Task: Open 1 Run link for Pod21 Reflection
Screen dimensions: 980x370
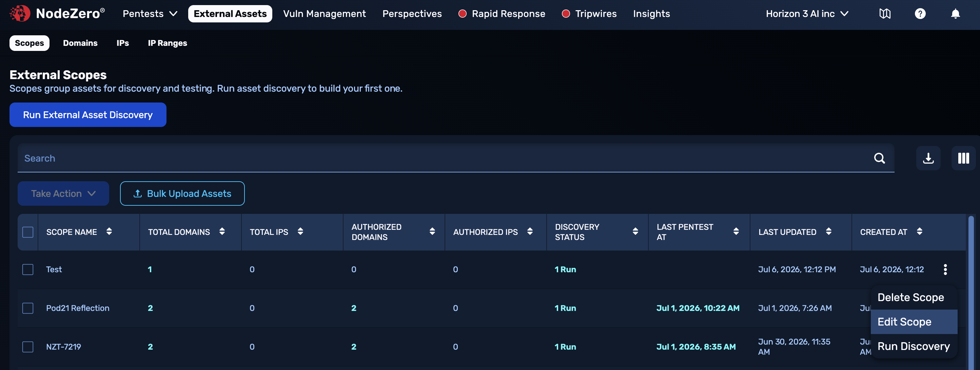Action: [565, 308]
